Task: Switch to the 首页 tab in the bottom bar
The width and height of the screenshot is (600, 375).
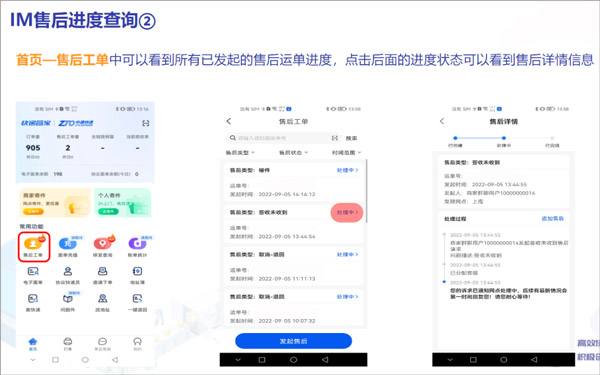Action: click(33, 344)
